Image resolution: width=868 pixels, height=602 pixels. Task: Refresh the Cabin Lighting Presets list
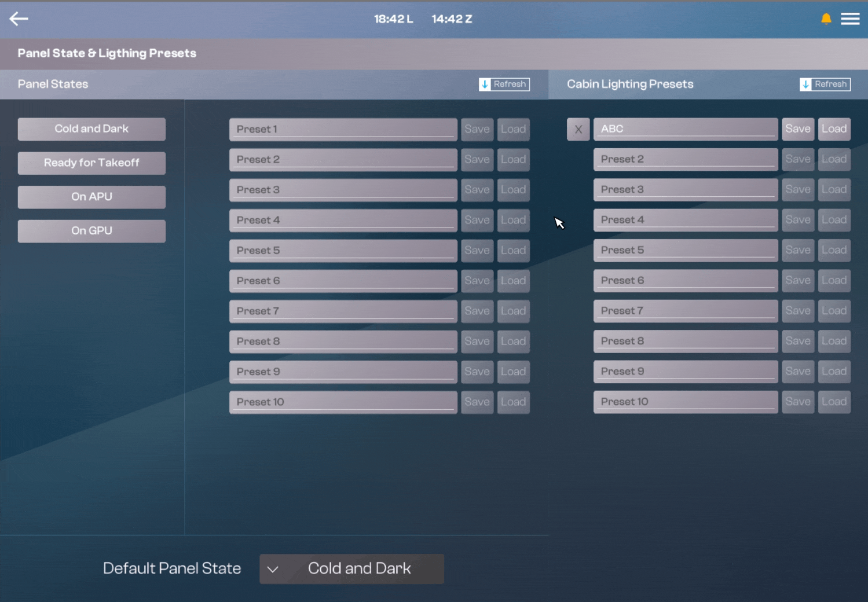pyautogui.click(x=825, y=85)
